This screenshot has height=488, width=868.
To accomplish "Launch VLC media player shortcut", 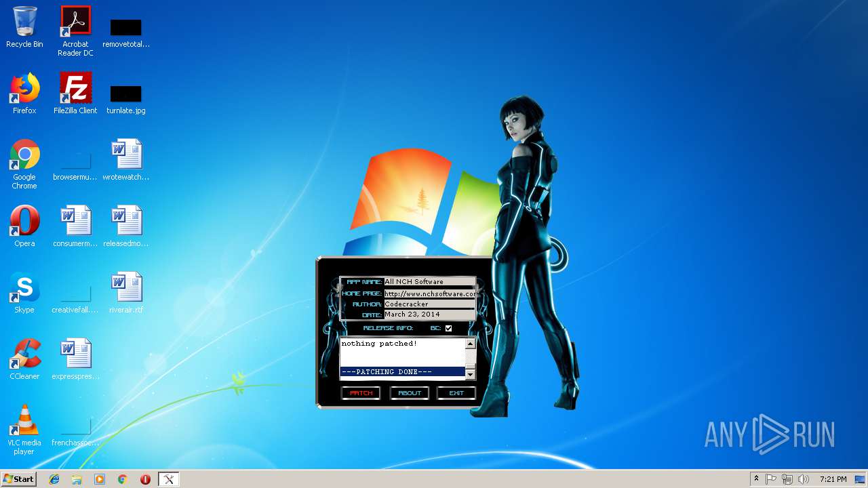I will tap(24, 430).
